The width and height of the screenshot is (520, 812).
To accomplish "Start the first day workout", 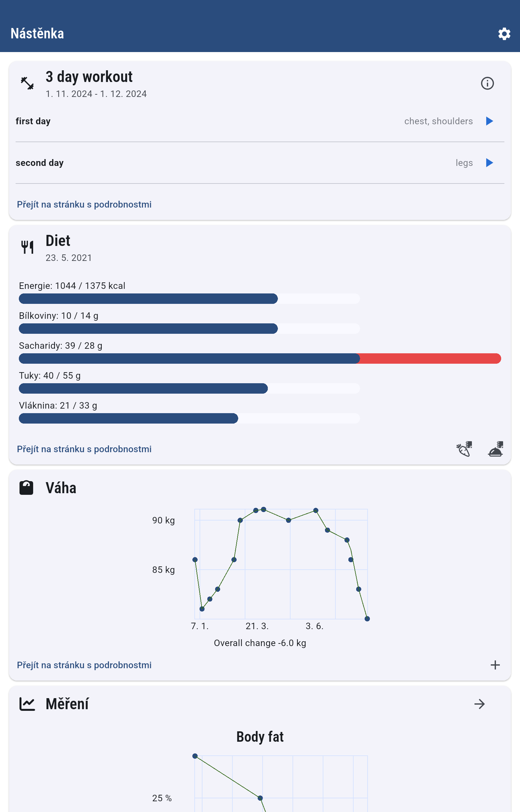I will point(489,121).
